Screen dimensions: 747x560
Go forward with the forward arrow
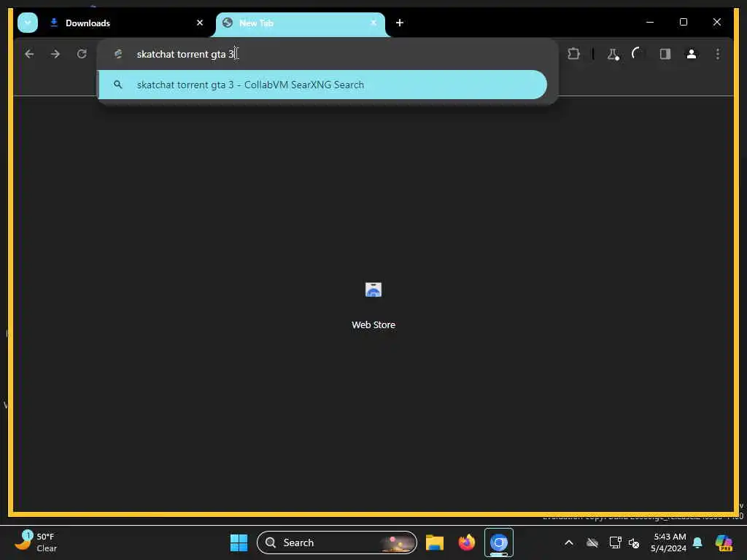(55, 54)
